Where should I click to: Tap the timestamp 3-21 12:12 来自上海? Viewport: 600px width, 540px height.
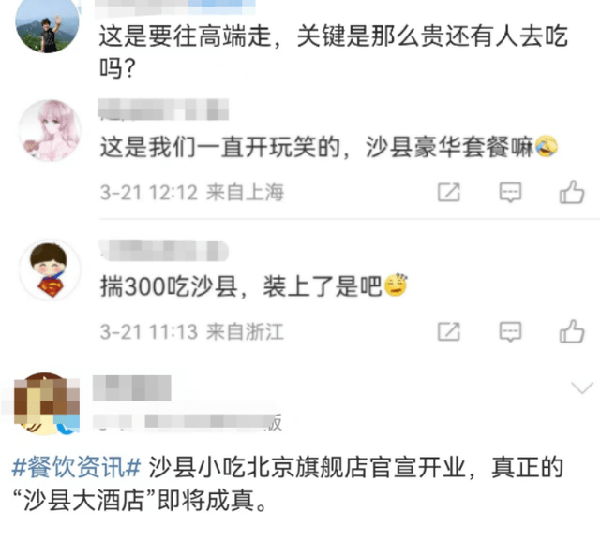pos(192,192)
